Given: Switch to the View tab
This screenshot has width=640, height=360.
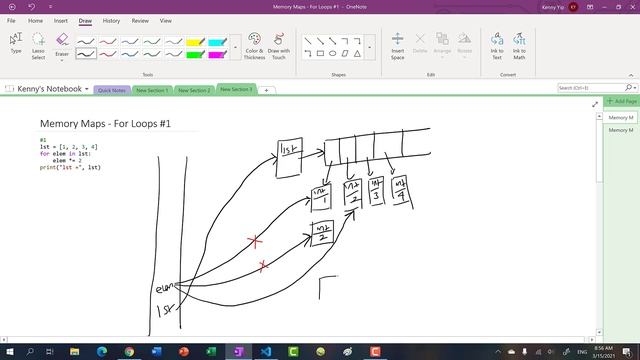Looking at the screenshot, I should pos(166,21).
